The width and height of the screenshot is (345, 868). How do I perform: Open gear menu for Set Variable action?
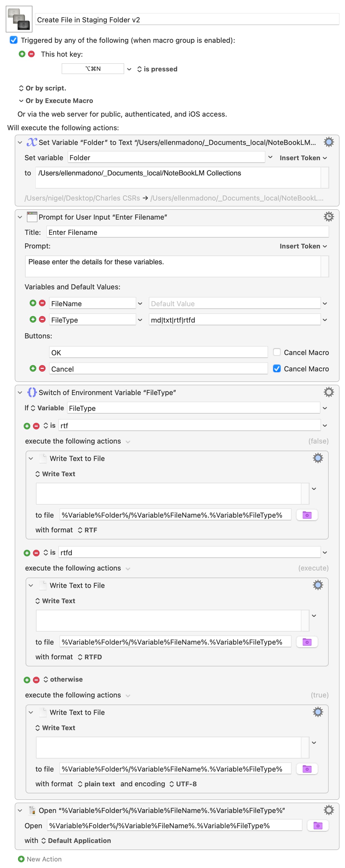click(328, 142)
